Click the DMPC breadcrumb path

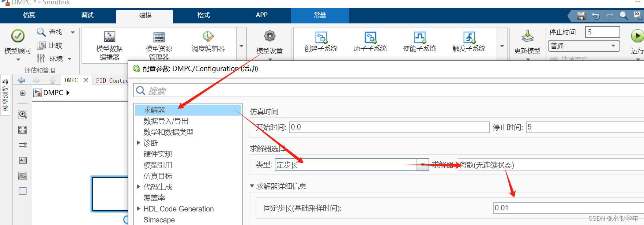(53, 93)
